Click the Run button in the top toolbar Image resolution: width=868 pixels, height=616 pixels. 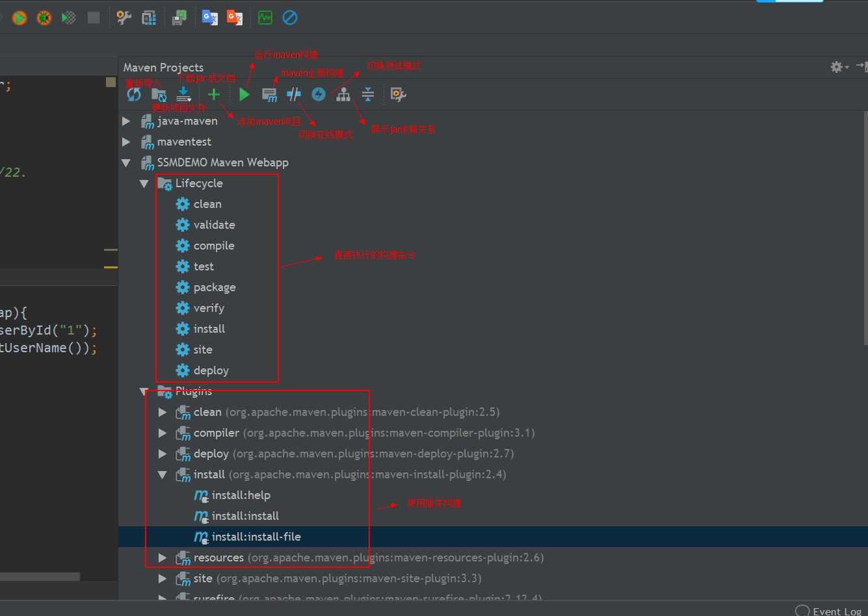[20, 18]
